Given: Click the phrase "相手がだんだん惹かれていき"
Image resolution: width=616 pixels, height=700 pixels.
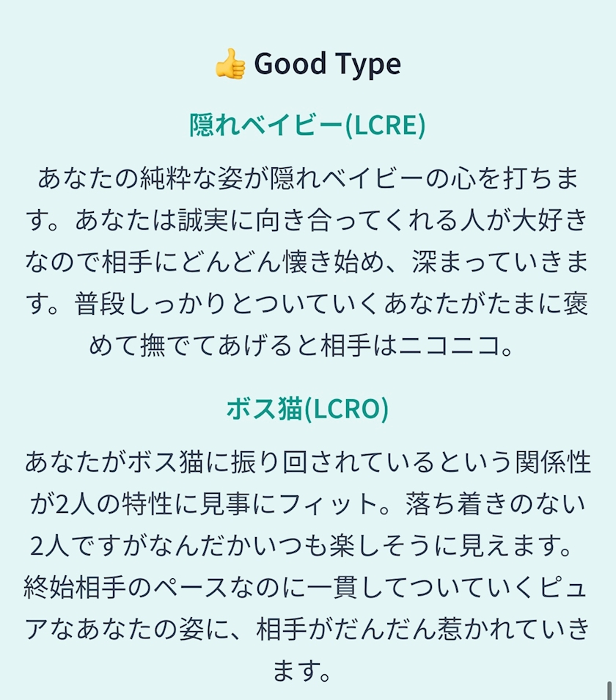Looking at the screenshot, I should 423,630.
